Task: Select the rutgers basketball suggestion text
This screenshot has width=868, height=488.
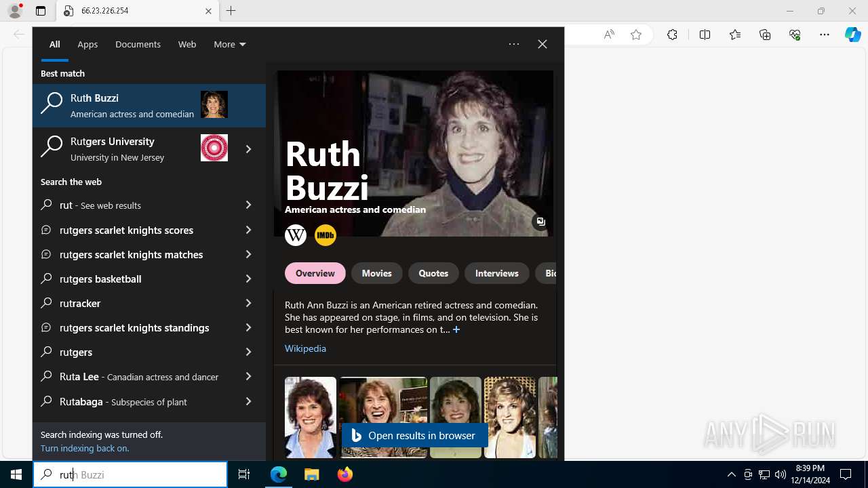Action: click(100, 279)
